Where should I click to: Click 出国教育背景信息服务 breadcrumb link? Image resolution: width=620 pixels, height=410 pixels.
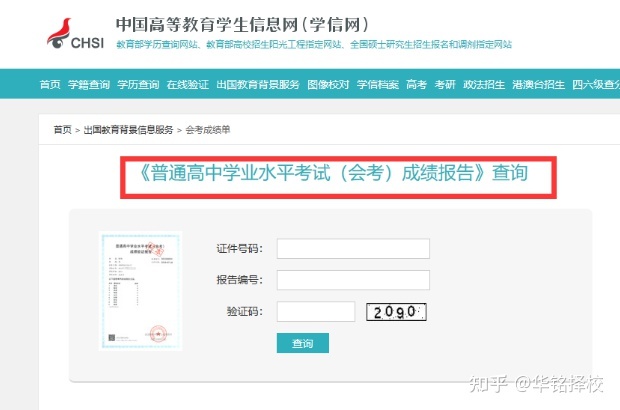129,130
